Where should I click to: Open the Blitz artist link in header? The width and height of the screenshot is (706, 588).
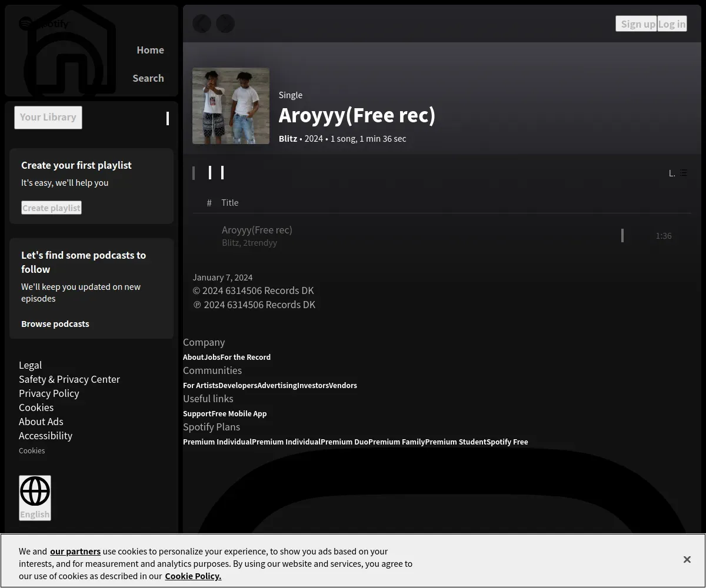tap(288, 139)
